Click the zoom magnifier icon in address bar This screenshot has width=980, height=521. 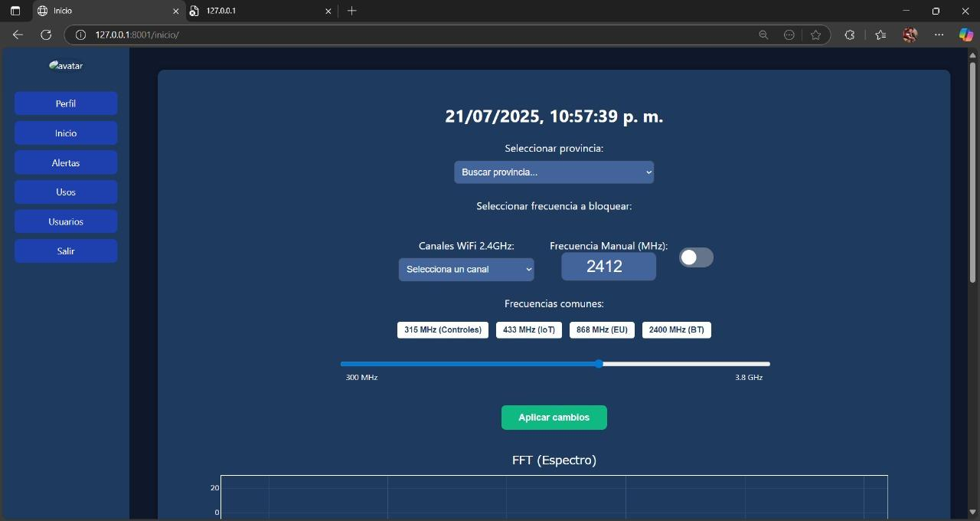click(x=763, y=34)
